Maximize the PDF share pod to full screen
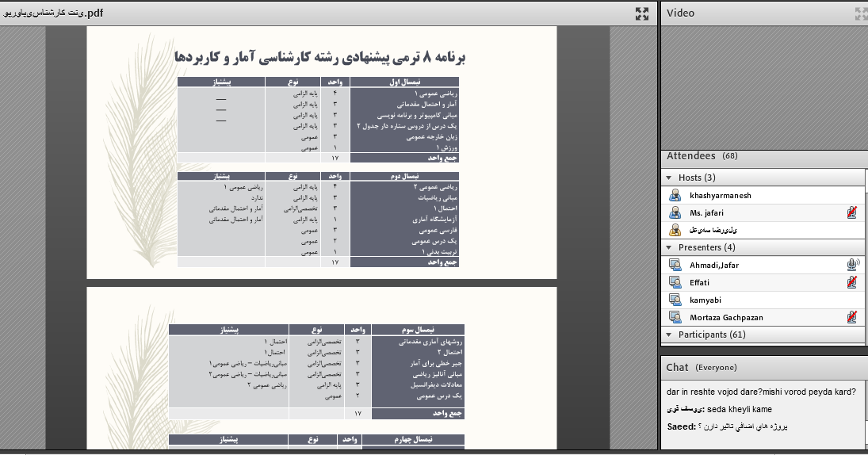Image resolution: width=868 pixels, height=455 pixels. [642, 13]
